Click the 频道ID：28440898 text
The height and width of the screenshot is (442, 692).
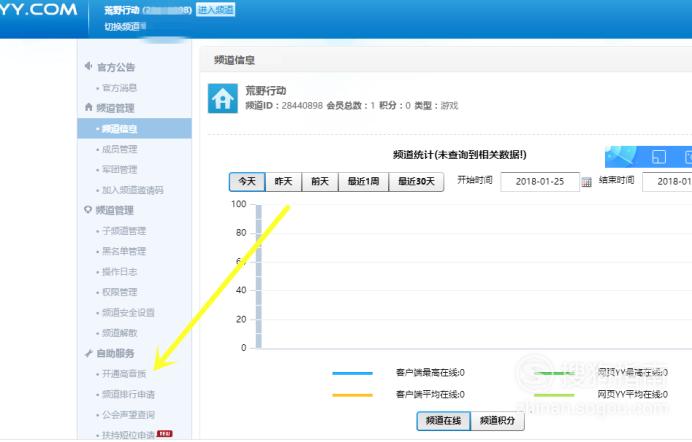284,106
